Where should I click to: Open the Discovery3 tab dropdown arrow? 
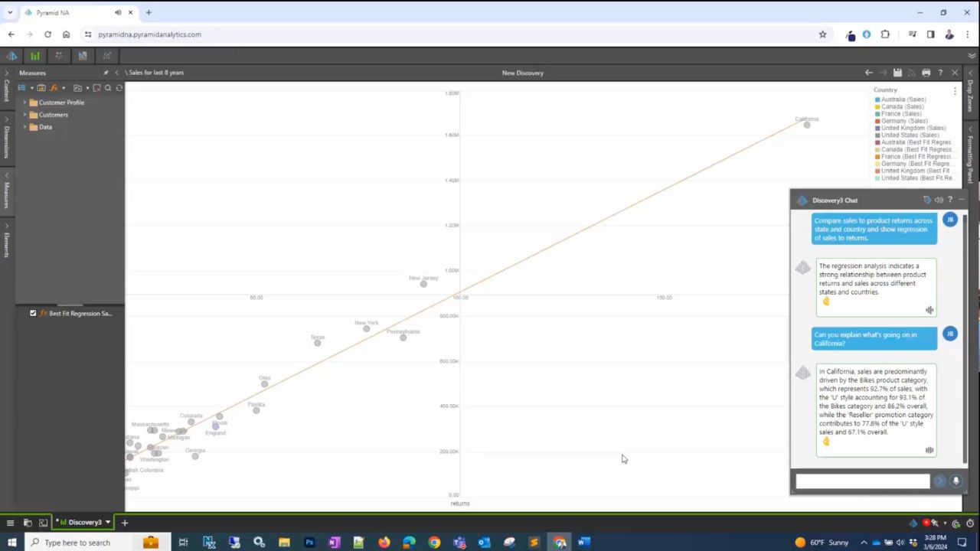pyautogui.click(x=108, y=522)
